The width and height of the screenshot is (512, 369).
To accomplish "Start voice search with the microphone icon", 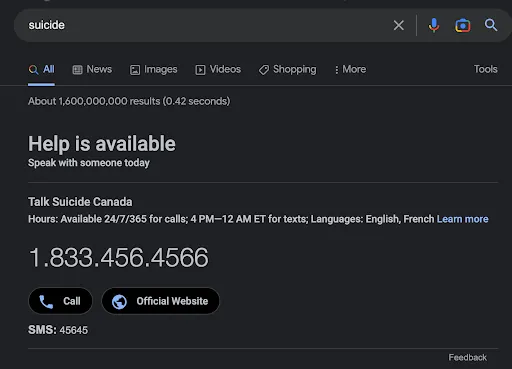I will (434, 25).
